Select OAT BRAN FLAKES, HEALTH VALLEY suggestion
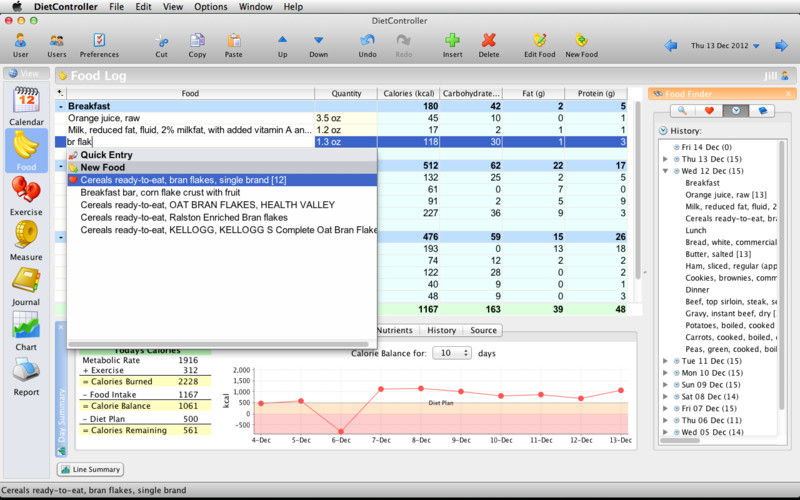 tap(222, 205)
